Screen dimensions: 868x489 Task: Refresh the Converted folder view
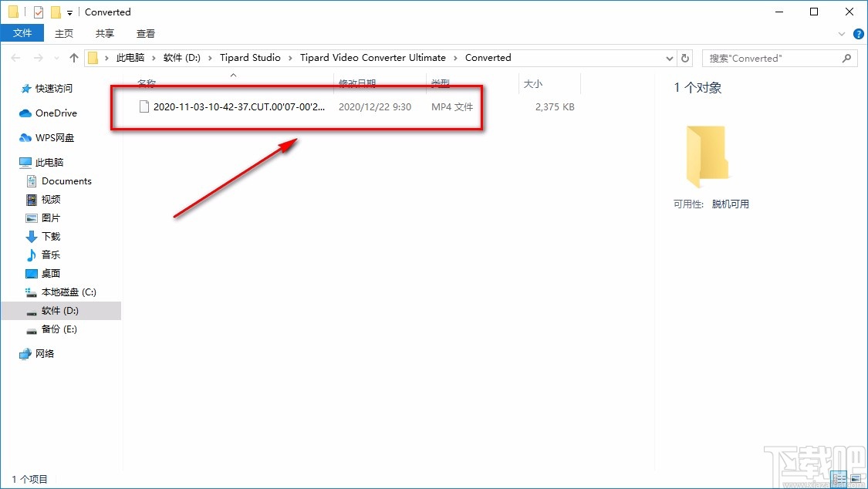click(x=685, y=57)
